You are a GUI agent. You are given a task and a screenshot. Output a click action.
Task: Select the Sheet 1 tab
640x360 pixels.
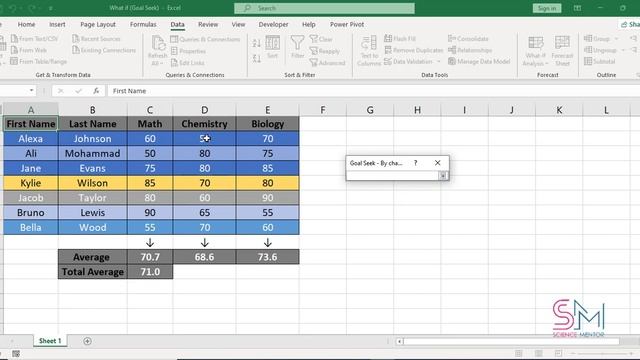pos(50,341)
